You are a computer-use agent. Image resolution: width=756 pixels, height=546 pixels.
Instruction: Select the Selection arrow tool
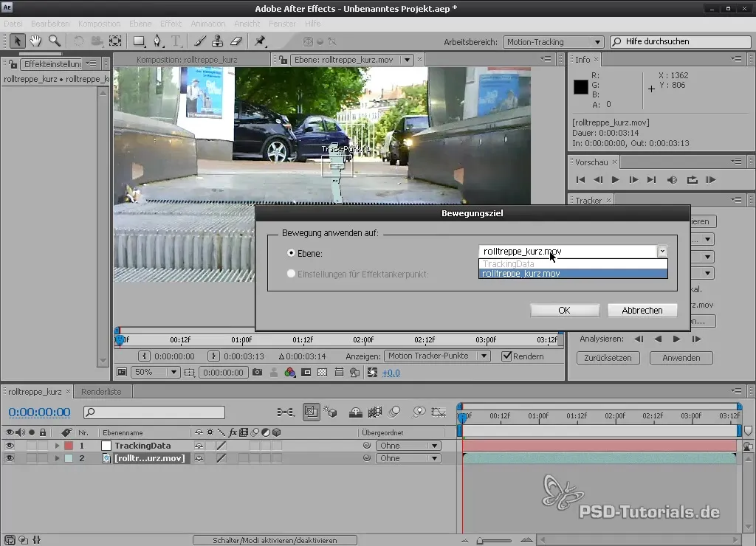(18, 41)
